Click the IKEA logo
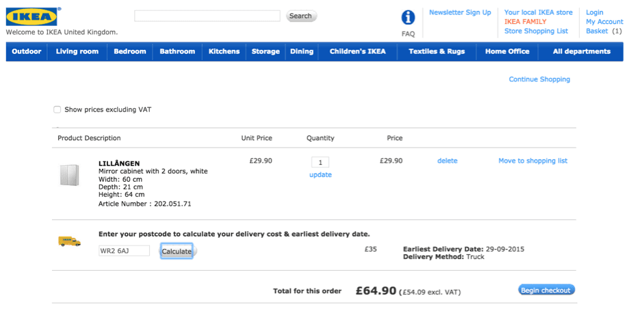 (31, 16)
